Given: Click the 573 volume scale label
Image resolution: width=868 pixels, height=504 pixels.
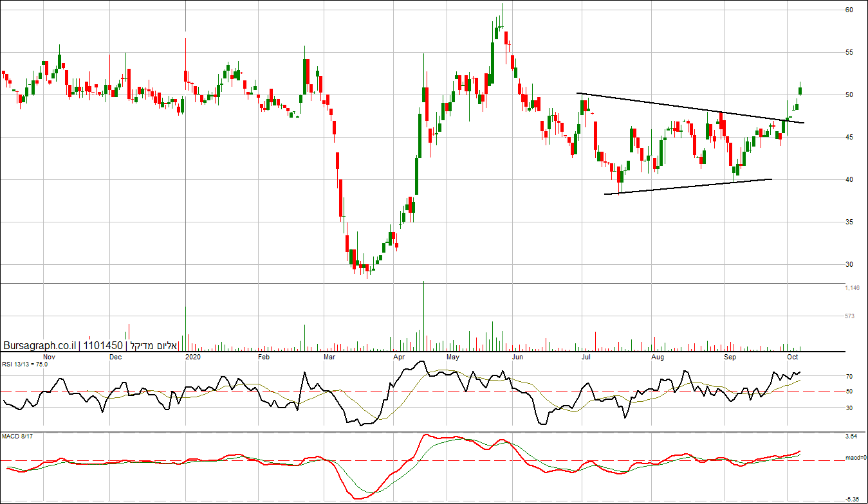Looking at the screenshot, I should coord(850,316).
